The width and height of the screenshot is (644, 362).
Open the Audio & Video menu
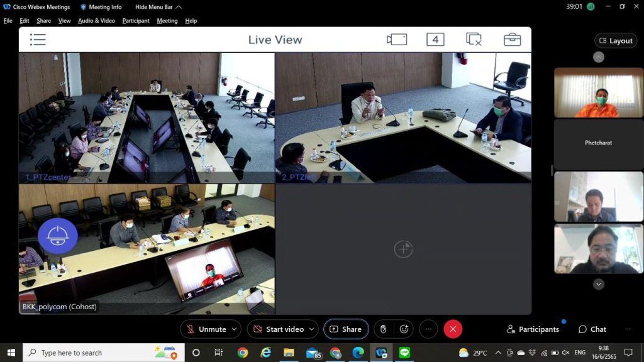96,21
